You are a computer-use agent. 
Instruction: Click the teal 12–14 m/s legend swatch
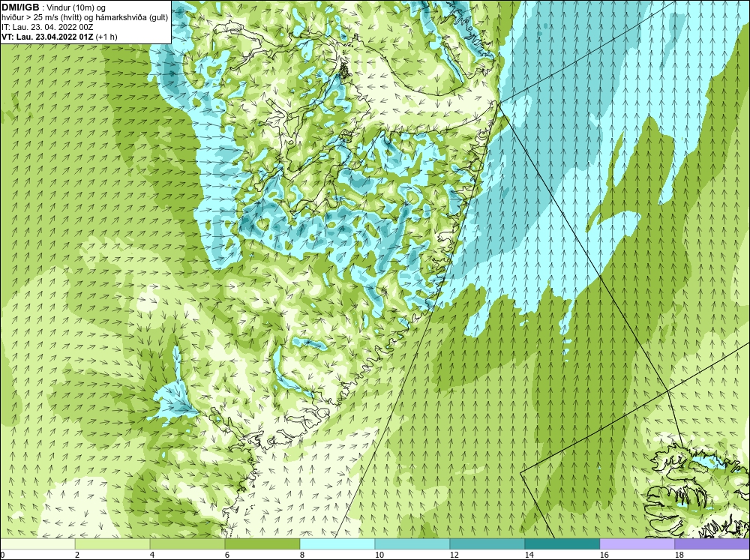point(487,544)
